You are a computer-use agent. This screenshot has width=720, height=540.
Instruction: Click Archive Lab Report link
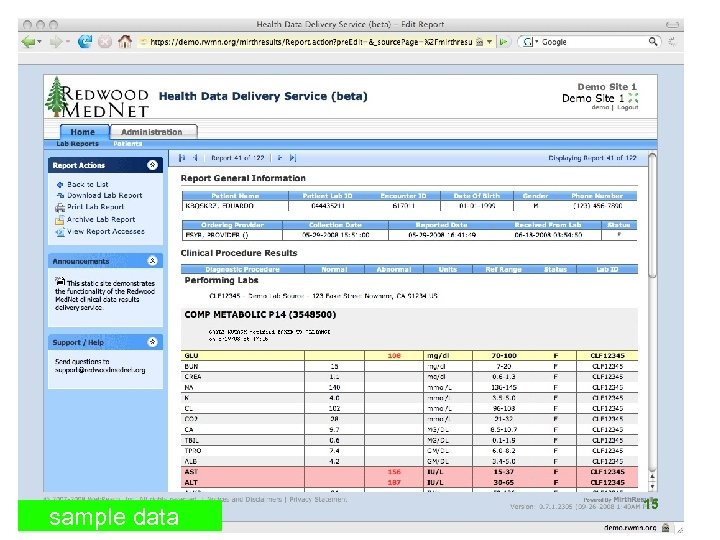(101, 219)
